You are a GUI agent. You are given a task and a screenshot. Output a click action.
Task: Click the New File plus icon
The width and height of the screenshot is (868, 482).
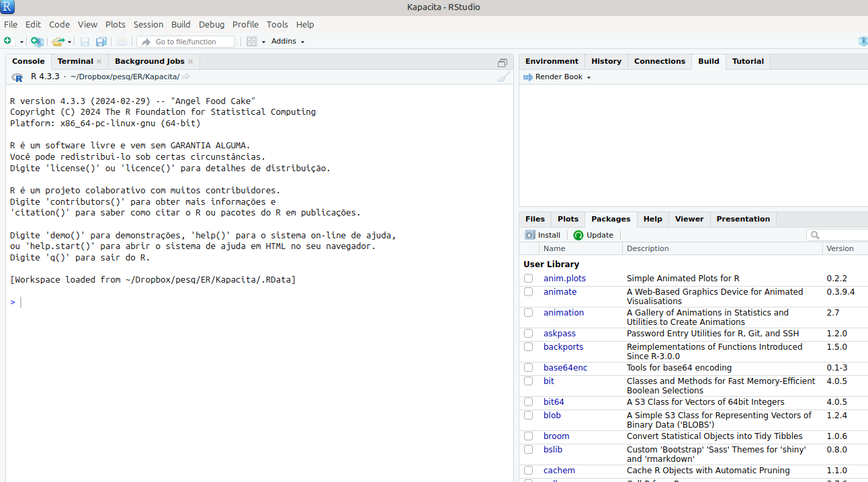[7, 42]
